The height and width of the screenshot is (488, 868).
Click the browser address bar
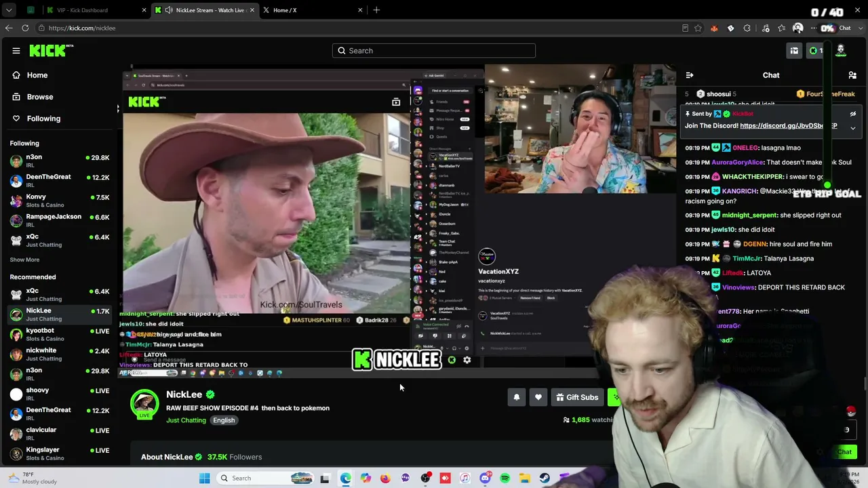pyautogui.click(x=359, y=28)
